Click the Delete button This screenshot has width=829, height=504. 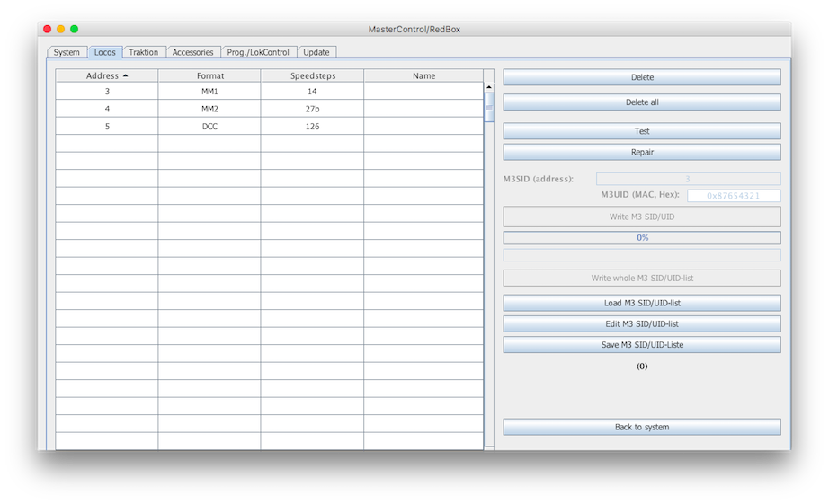coord(641,78)
